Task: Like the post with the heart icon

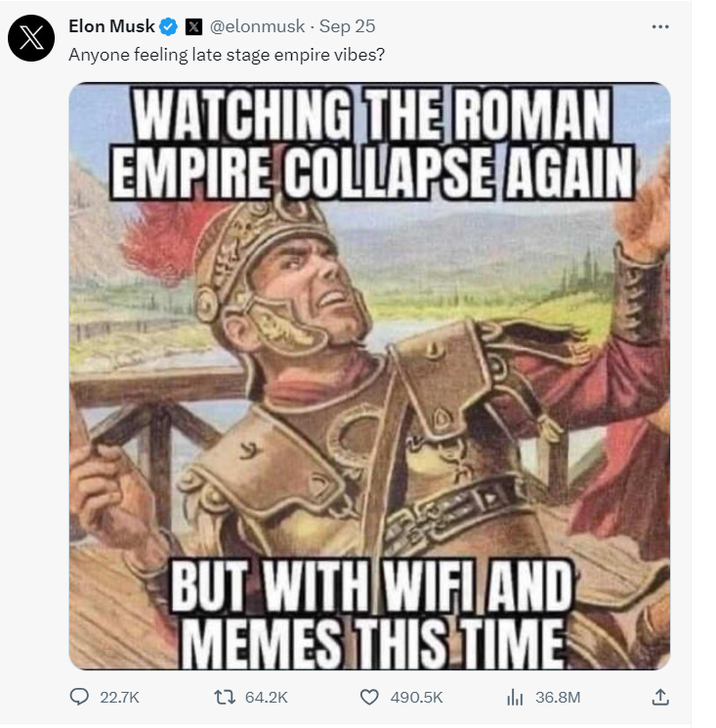Action: pos(369,697)
